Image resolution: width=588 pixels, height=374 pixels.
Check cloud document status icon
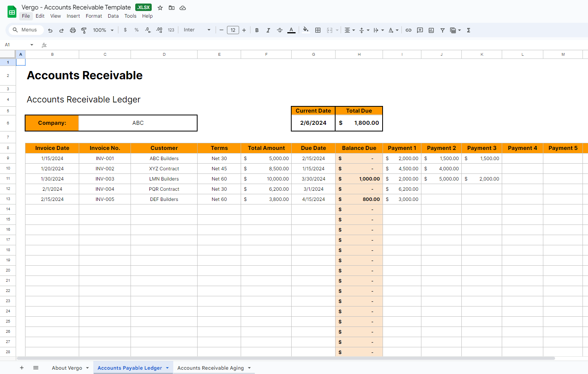click(x=183, y=8)
